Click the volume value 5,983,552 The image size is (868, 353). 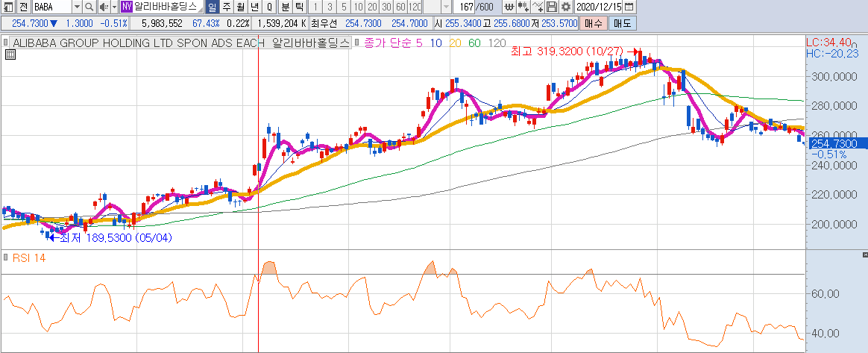pos(163,23)
